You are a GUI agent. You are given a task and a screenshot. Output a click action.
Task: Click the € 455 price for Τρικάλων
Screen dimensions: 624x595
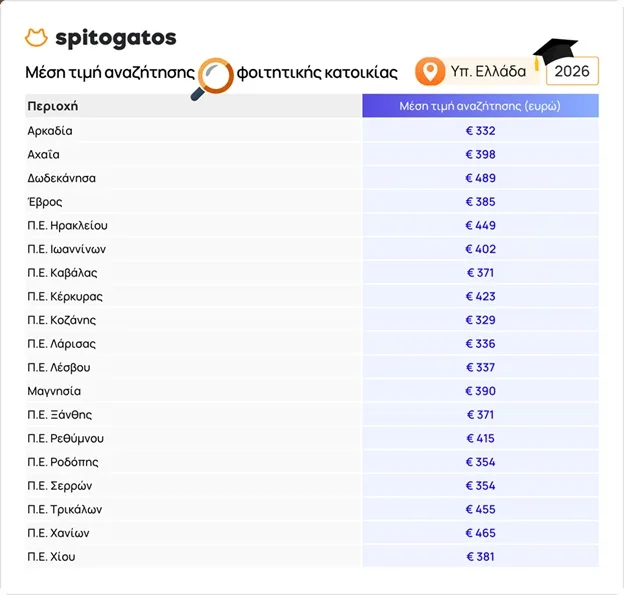480,509
